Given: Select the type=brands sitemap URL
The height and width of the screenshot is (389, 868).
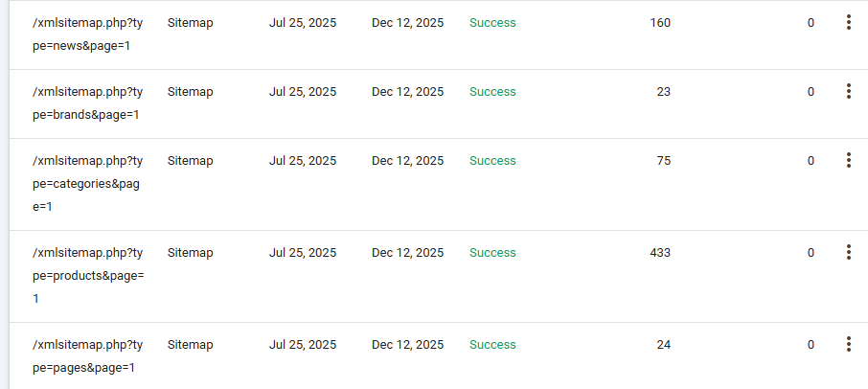Looking at the screenshot, I should pyautogui.click(x=87, y=103).
